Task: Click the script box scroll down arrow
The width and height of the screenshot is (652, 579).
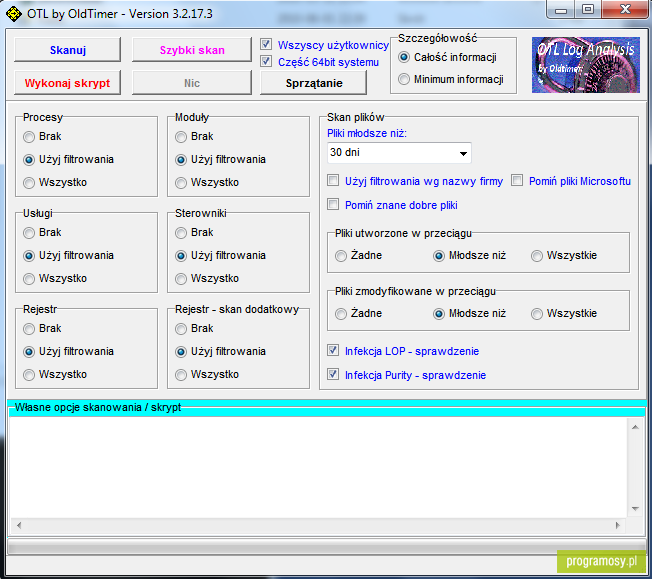Action: point(635,508)
